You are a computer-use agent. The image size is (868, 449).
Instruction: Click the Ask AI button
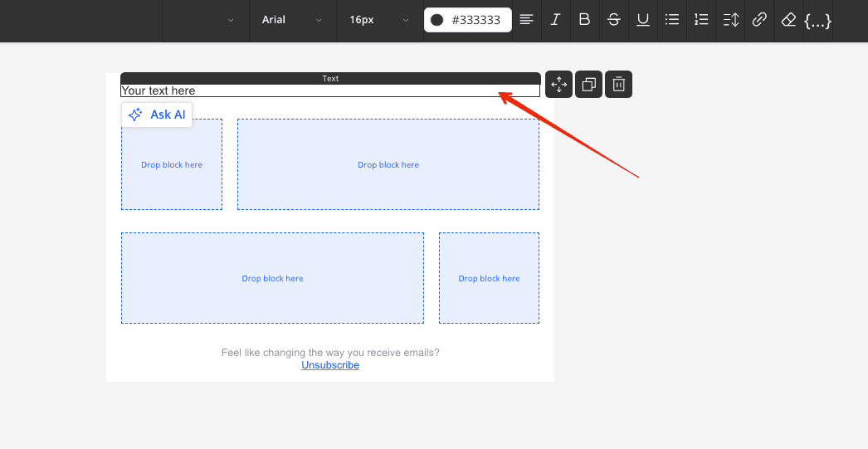coord(157,115)
